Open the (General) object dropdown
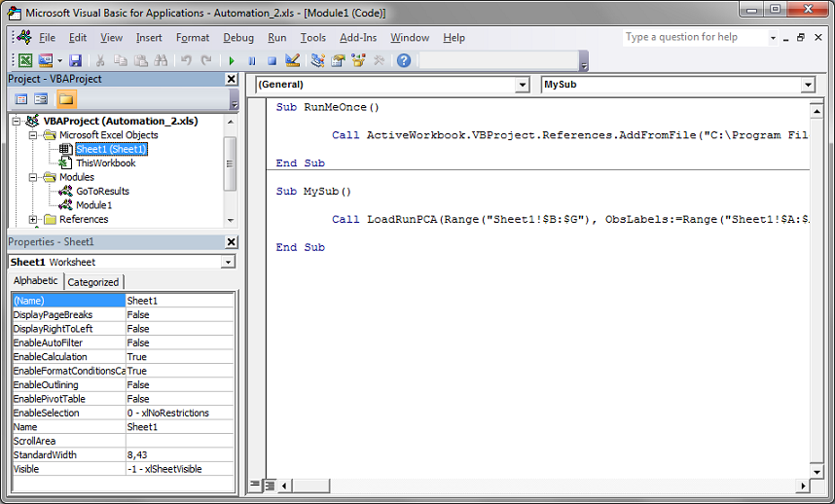835x504 pixels. (523, 86)
